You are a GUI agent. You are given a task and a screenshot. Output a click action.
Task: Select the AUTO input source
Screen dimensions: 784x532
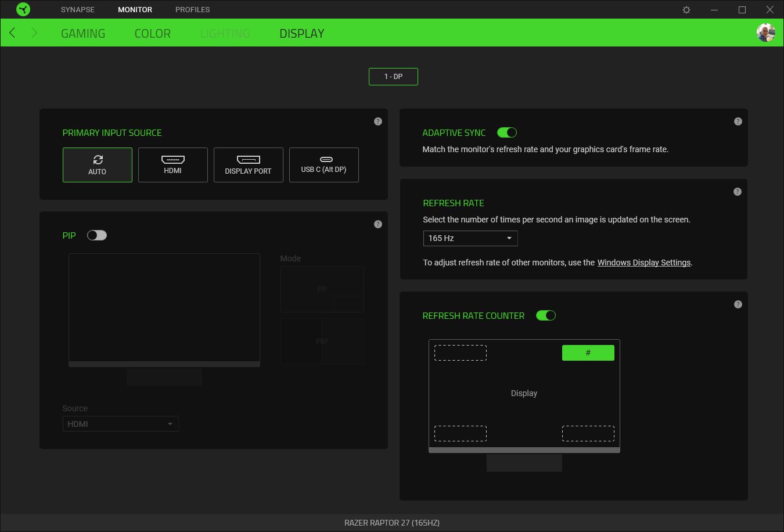tap(98, 165)
